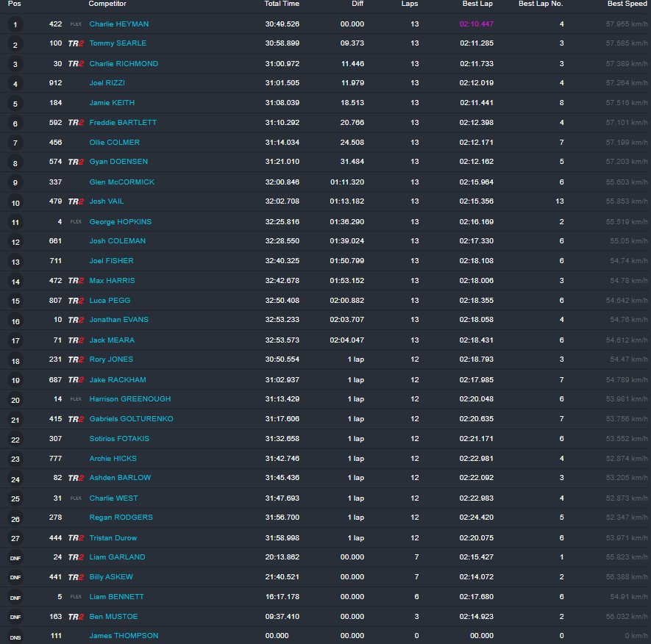
Task: Click total time 30:58.899
Action: coord(282,43)
